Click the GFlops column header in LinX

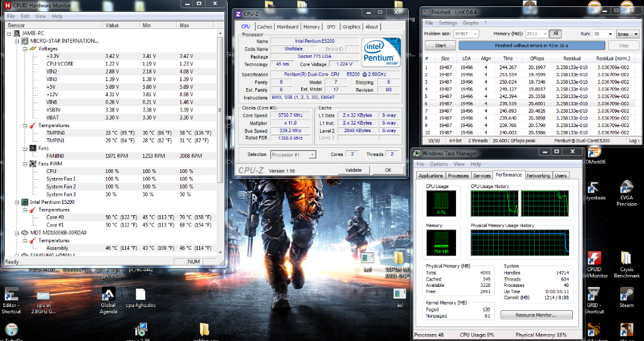537,59
